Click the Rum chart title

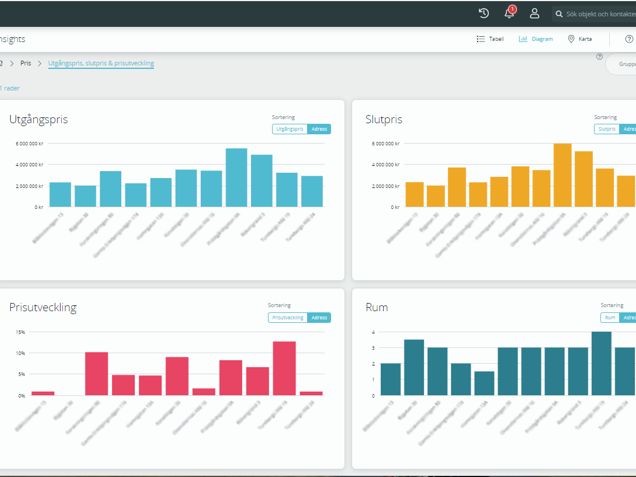376,307
